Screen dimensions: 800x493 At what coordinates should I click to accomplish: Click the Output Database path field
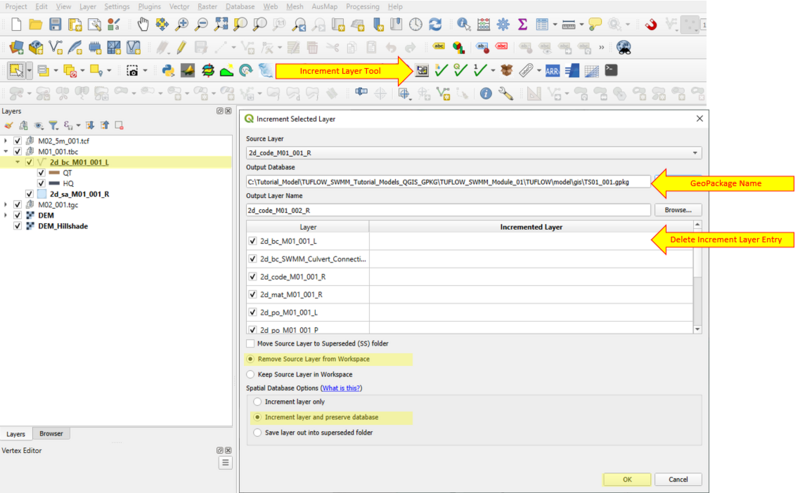point(448,182)
